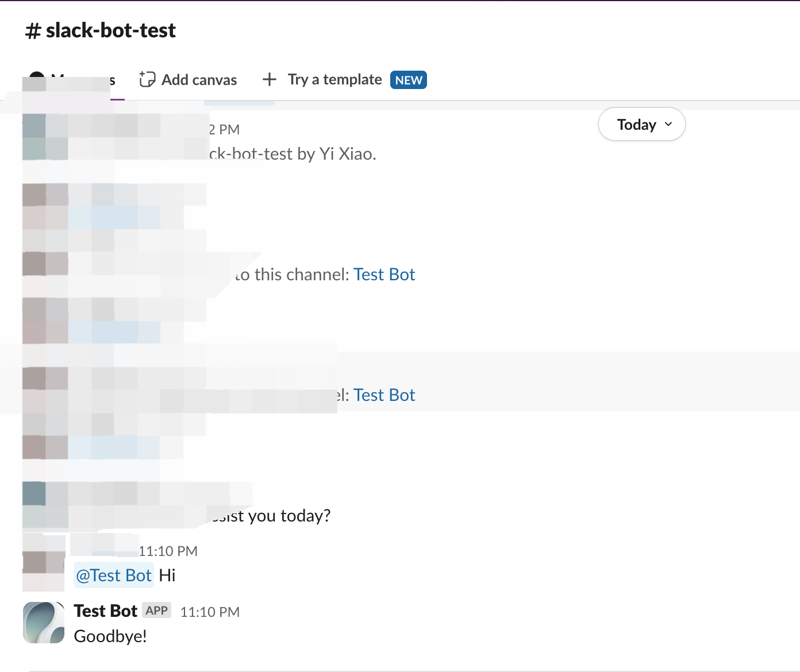Open Test Bot link after "to this channel"
This screenshot has width=800, height=672.
pyautogui.click(x=384, y=275)
